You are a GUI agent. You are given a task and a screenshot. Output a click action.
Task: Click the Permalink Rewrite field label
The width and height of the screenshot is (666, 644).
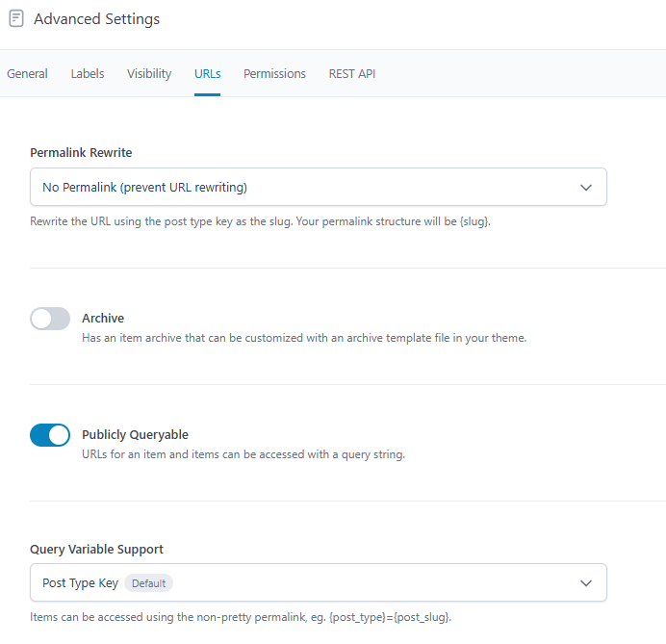81,153
